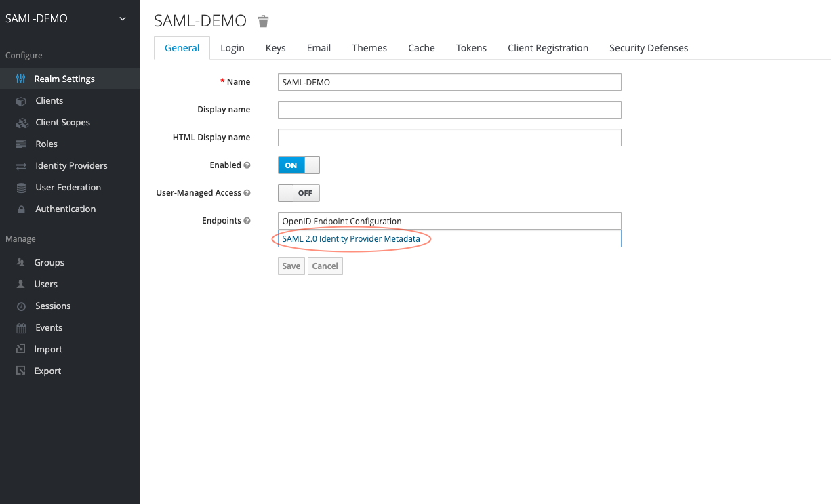The height and width of the screenshot is (504, 831).
Task: Open the Keys tab
Action: (276, 48)
